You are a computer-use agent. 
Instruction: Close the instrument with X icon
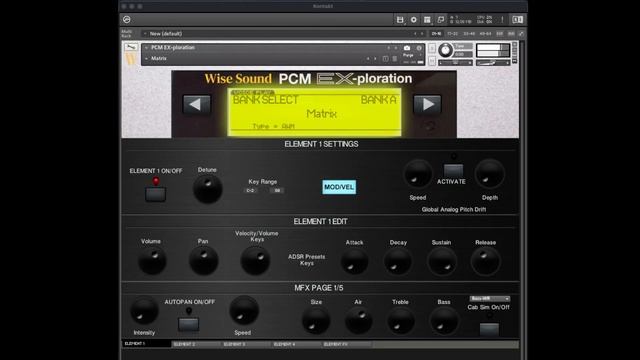(515, 44)
